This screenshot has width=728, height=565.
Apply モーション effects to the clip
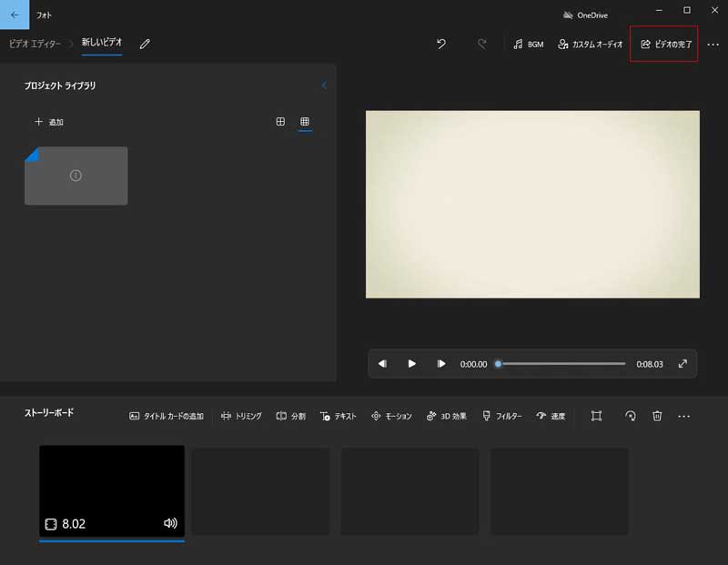[x=392, y=416]
